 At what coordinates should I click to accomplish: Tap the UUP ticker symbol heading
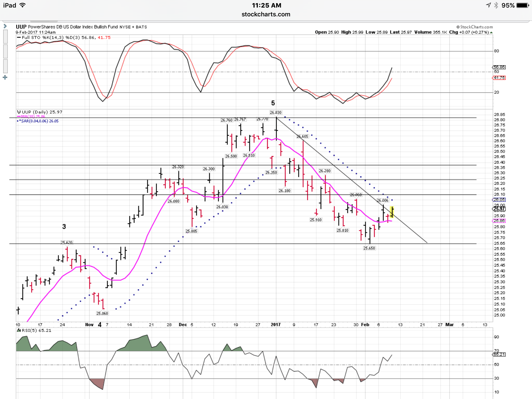point(21,27)
